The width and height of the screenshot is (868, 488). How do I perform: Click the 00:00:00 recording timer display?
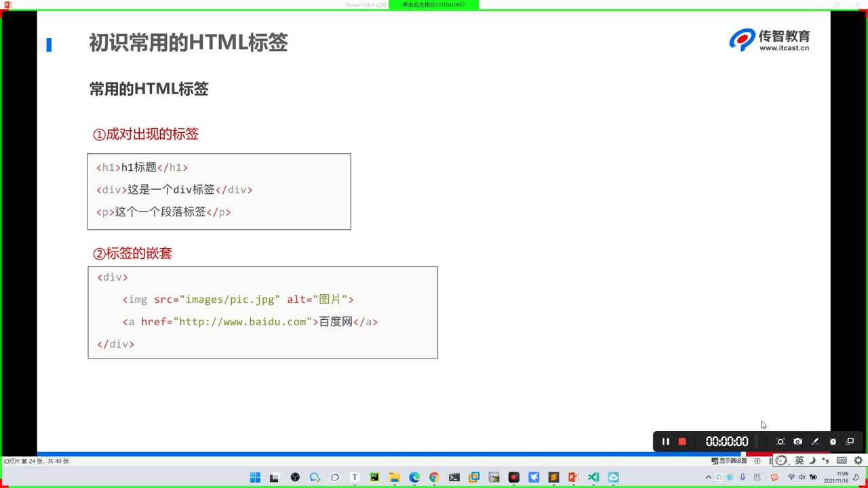point(727,441)
